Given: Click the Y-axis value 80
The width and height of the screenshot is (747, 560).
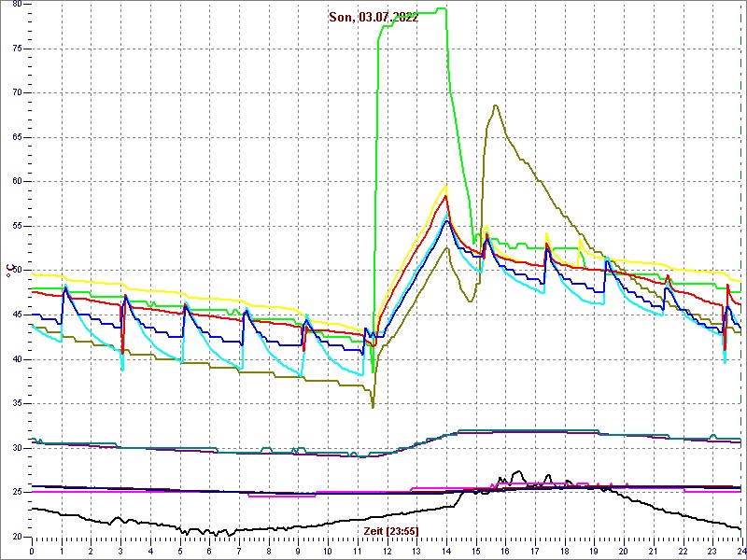Looking at the screenshot, I should click(x=18, y=5).
